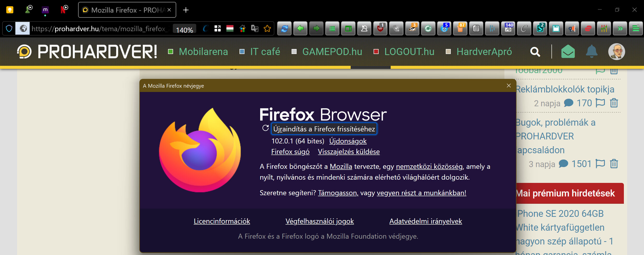Open the uBlock Origin extension
The height and width of the screenshot is (255, 644).
click(x=380, y=28)
